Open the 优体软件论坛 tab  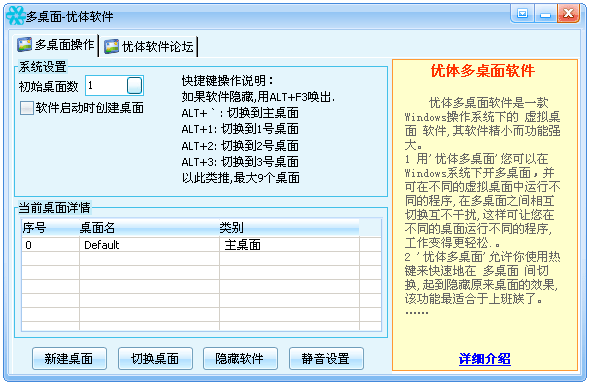pyautogui.click(x=149, y=46)
